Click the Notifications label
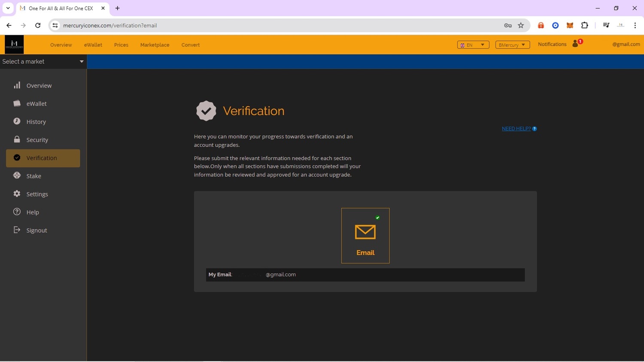The image size is (644, 362). coord(552,44)
